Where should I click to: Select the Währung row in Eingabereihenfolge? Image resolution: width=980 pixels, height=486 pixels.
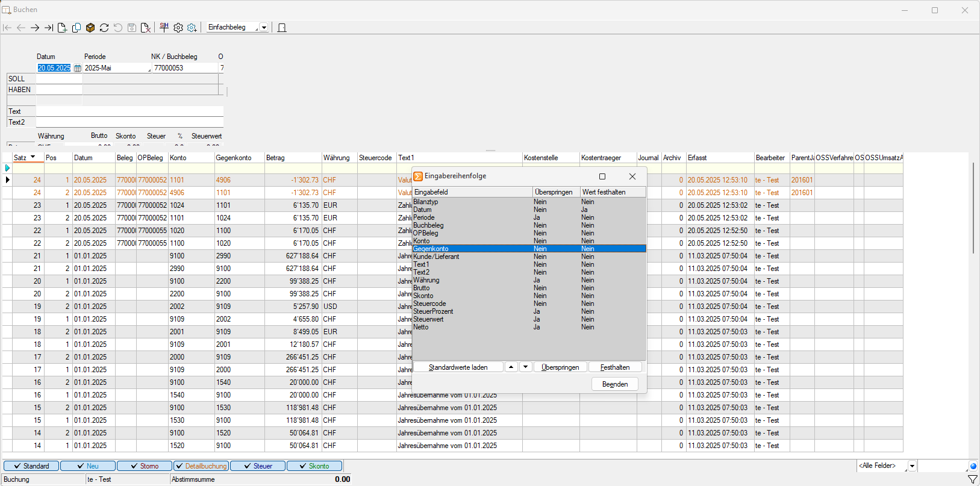click(x=426, y=280)
